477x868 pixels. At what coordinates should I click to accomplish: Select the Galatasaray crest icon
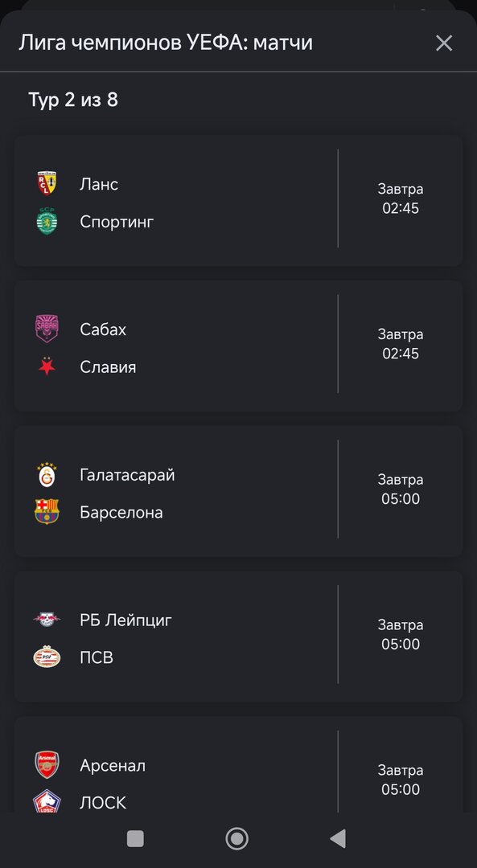[47, 474]
